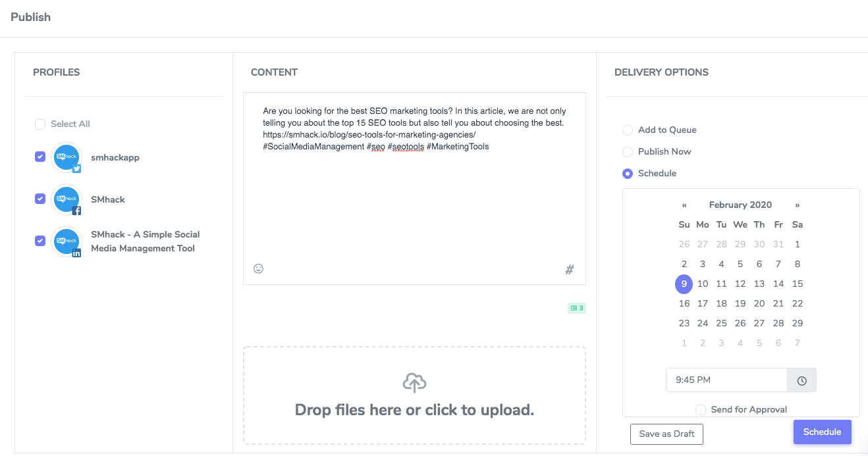
Task: Click the DELIVERY OPTIONS panel heading
Action: [661, 72]
